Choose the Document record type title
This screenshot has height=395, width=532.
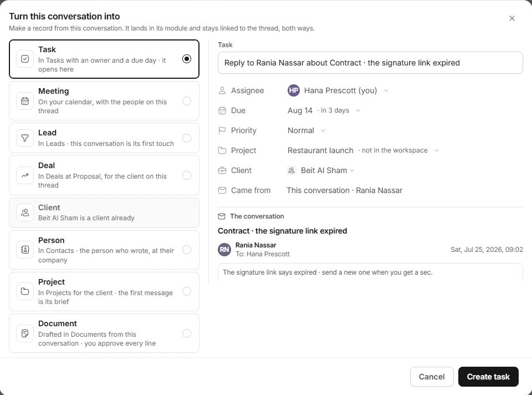pos(57,323)
